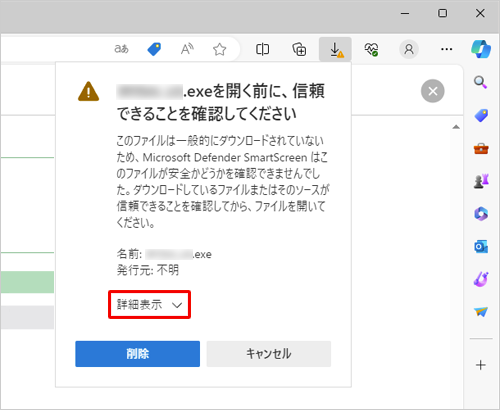Screen dimensions: 500x410
Task: Open the sidebar Outlook icon
Action: [x=481, y=247]
